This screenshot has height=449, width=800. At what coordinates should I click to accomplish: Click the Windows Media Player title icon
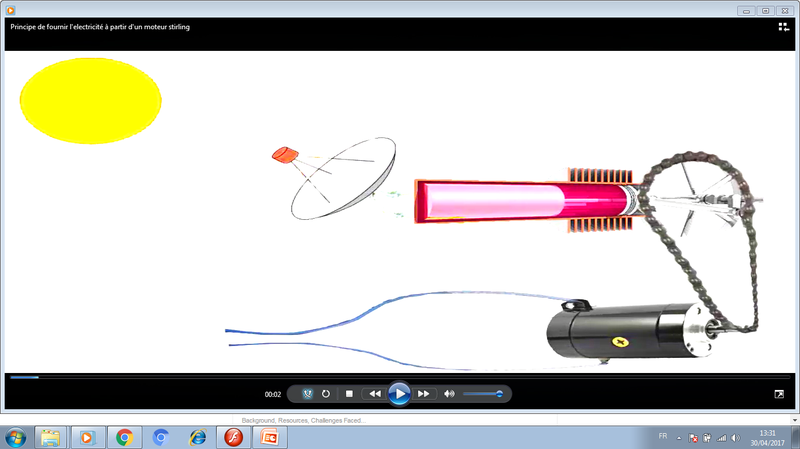(10, 9)
